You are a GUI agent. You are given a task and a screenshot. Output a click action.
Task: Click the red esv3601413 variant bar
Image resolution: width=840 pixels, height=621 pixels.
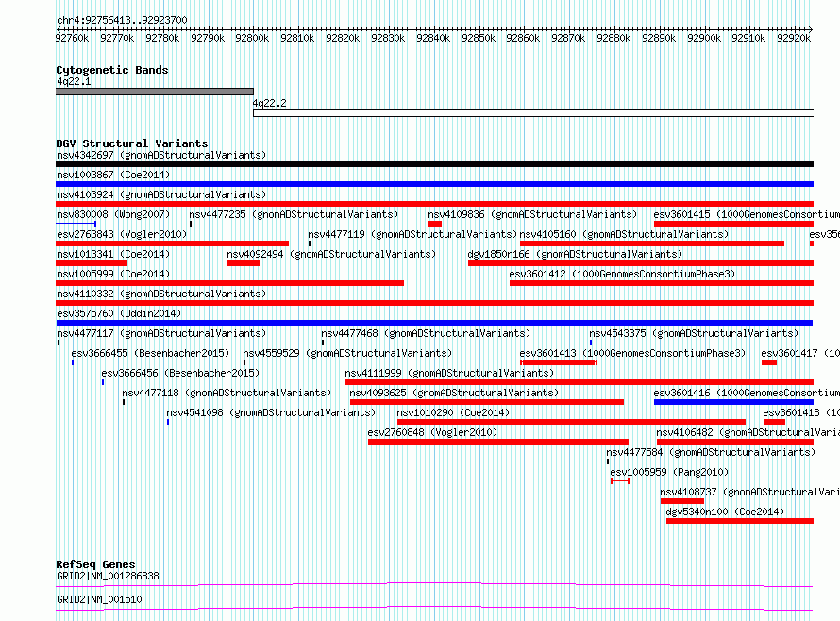(x=559, y=362)
